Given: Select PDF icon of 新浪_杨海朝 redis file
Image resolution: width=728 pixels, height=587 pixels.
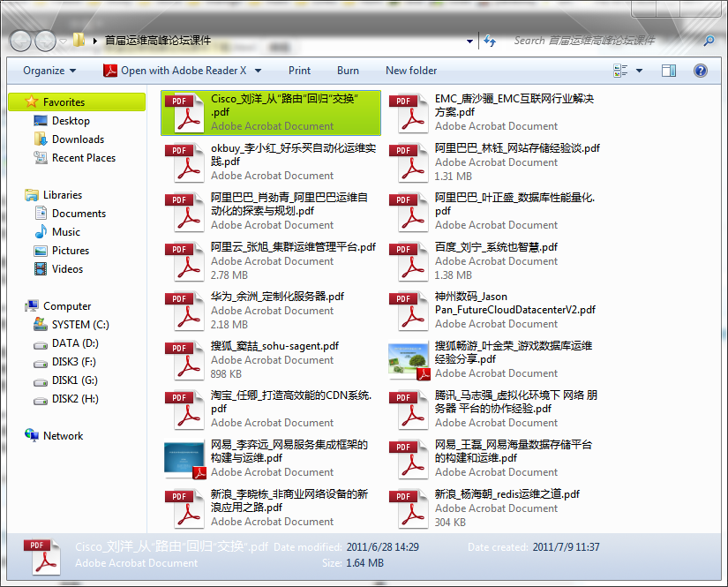Looking at the screenshot, I should pos(409,509).
